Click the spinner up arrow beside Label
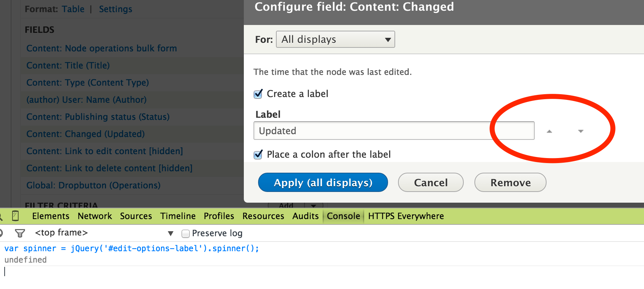Viewport: 644px width, 289px height. point(549,131)
